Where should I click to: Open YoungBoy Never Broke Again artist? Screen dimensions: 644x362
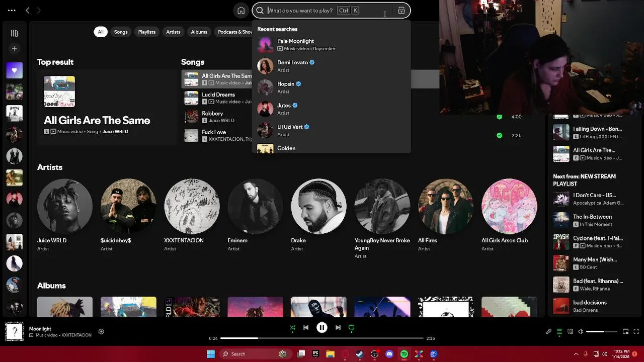click(382, 219)
